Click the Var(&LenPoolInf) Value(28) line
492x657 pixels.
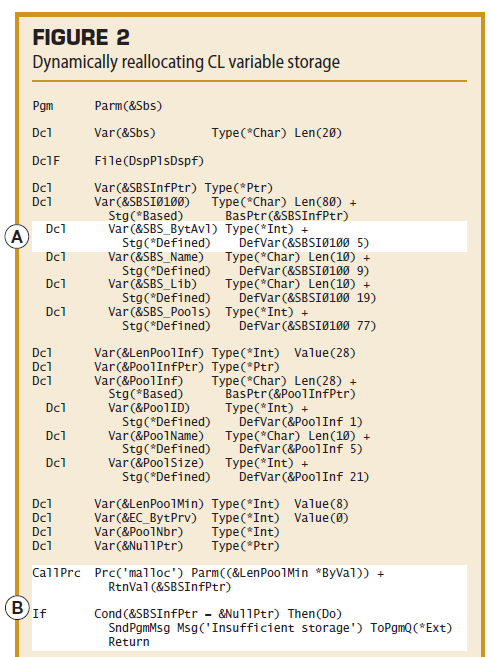[x=194, y=353]
